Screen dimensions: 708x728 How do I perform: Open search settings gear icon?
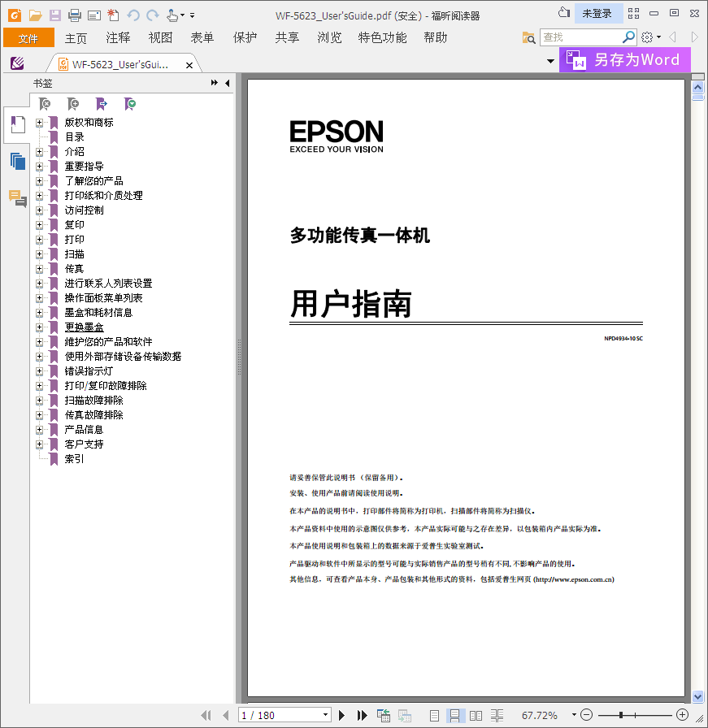[x=647, y=37]
